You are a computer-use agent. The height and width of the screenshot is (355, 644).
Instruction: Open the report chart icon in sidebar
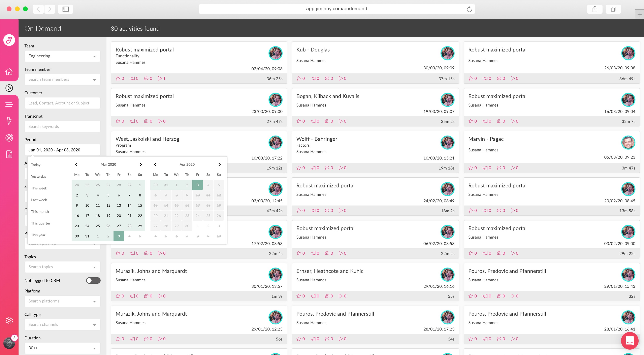[9, 154]
